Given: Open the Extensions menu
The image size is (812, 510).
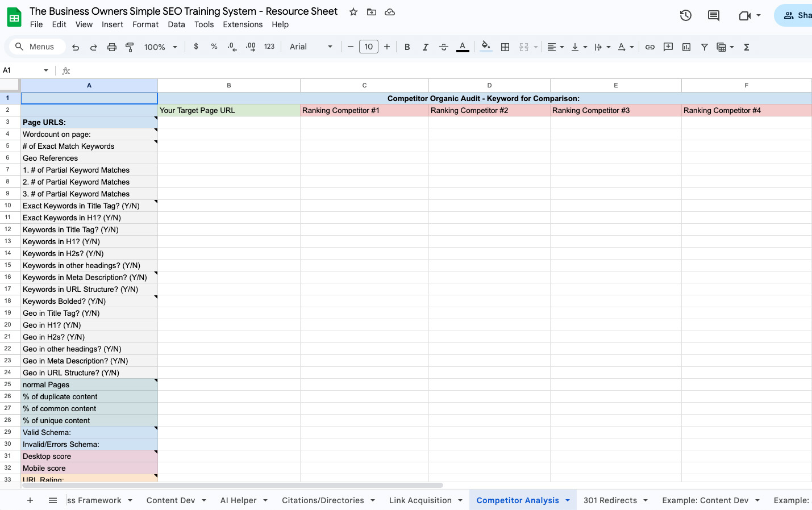Looking at the screenshot, I should click(x=243, y=24).
